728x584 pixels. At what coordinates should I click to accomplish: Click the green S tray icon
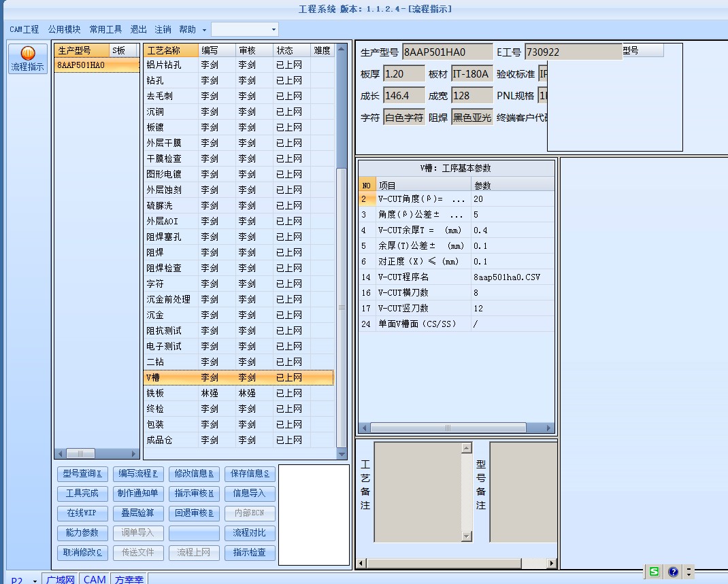(x=654, y=572)
